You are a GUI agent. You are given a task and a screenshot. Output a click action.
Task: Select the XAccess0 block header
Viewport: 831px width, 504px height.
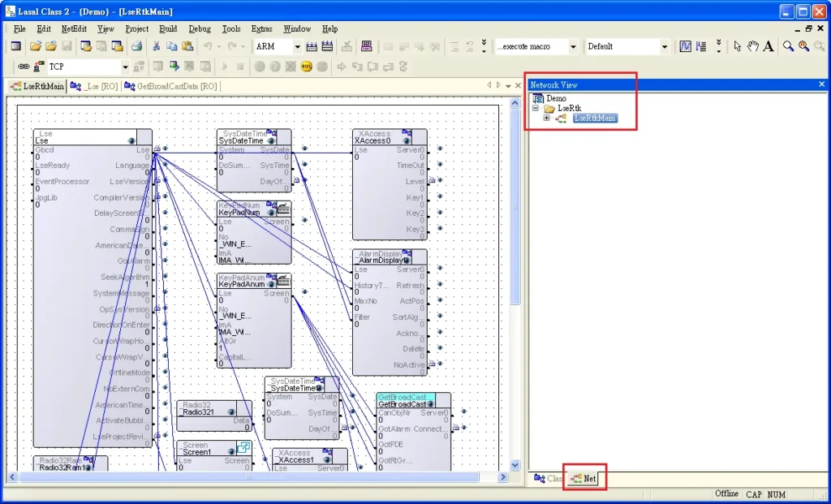point(390,137)
